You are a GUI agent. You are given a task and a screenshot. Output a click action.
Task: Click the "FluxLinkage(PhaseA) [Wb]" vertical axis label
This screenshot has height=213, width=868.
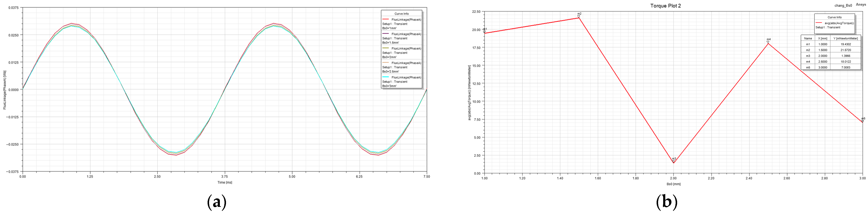click(x=5, y=90)
